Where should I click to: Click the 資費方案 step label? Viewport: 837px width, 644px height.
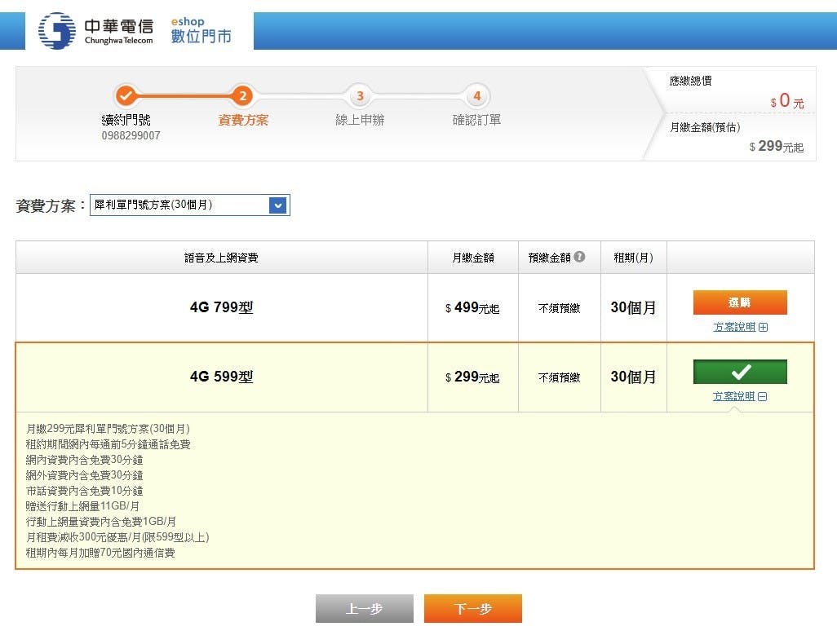point(243,121)
